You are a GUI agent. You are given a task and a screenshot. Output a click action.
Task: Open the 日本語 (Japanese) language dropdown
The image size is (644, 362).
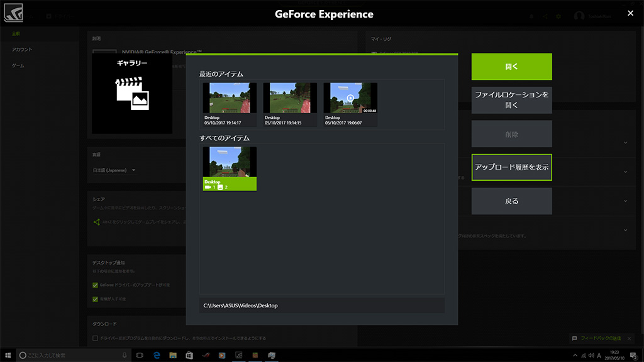point(112,170)
